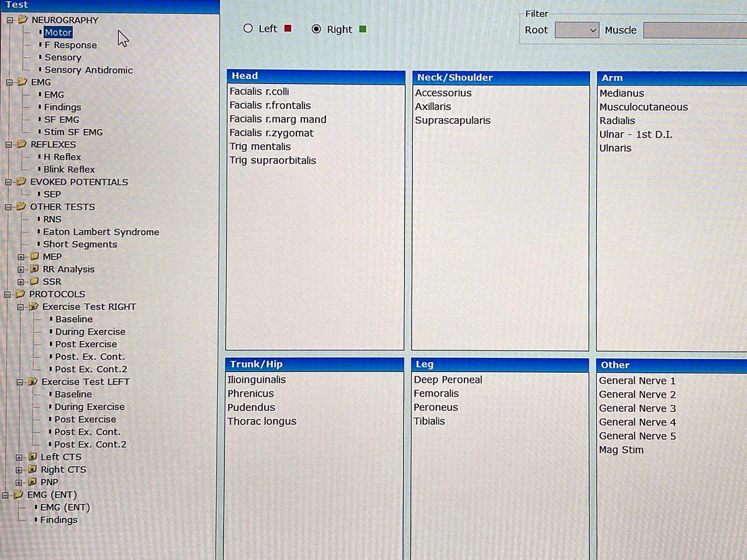Expand the RR Analysis tree node
The width and height of the screenshot is (747, 560).
pos(21,269)
